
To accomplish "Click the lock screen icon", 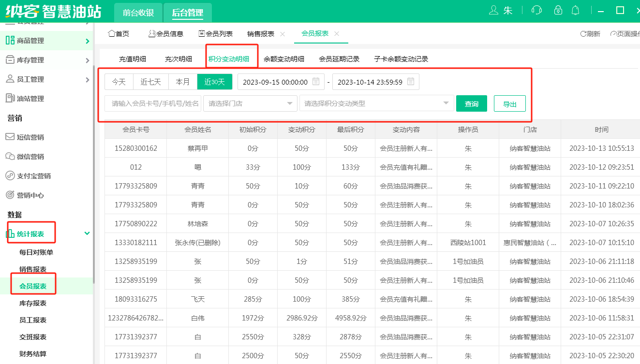I will [x=558, y=10].
